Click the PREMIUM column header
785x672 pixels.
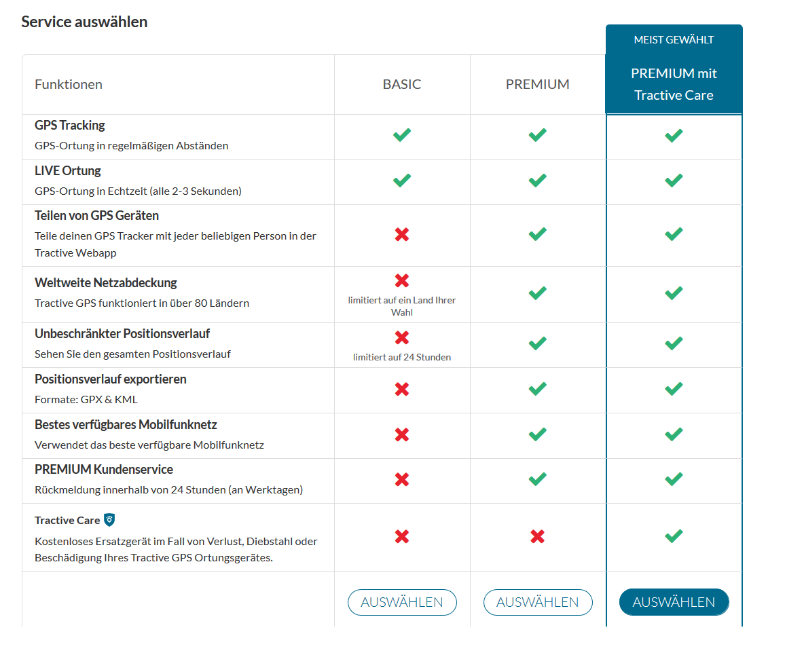click(538, 84)
